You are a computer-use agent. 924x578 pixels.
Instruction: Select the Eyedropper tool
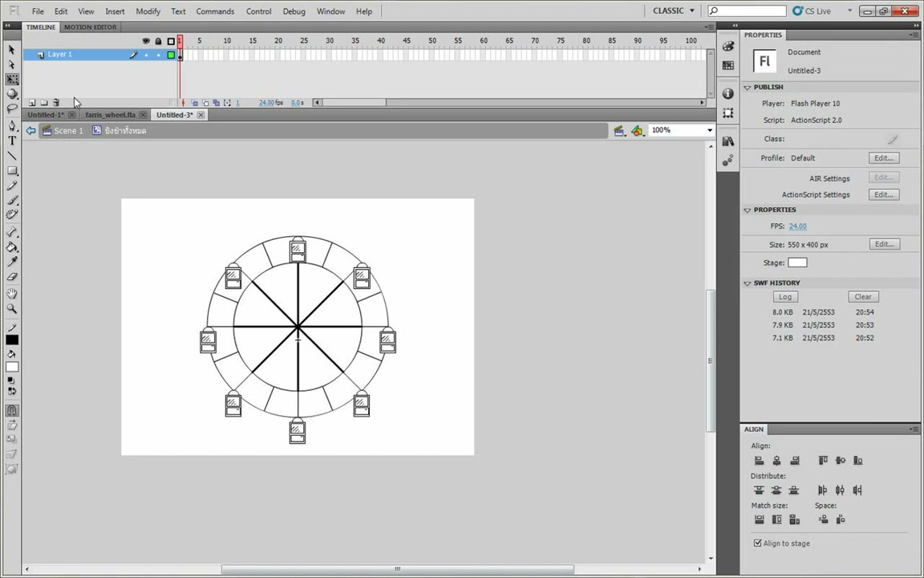tap(12, 262)
